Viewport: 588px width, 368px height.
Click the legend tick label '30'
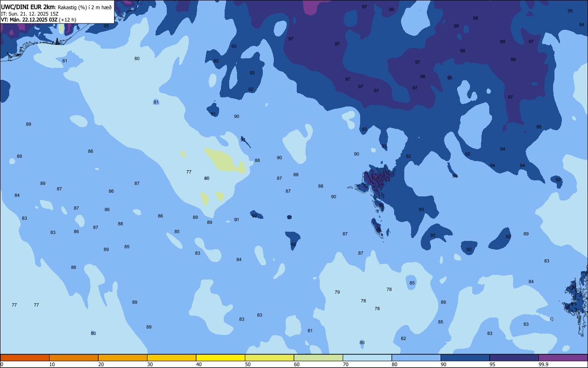click(150, 364)
